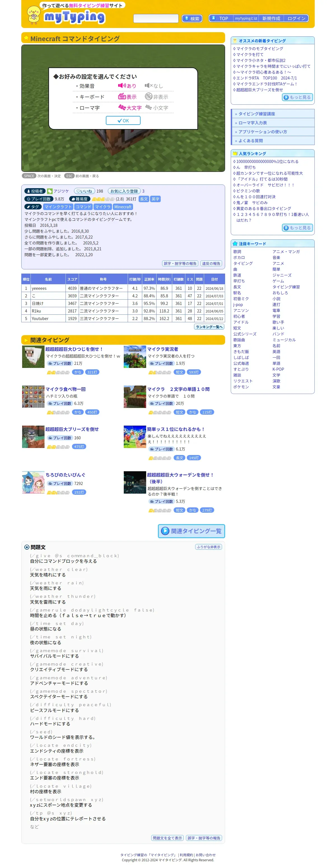Click the Minecraft tag
The image size is (336, 868).
pyautogui.click(x=123, y=207)
